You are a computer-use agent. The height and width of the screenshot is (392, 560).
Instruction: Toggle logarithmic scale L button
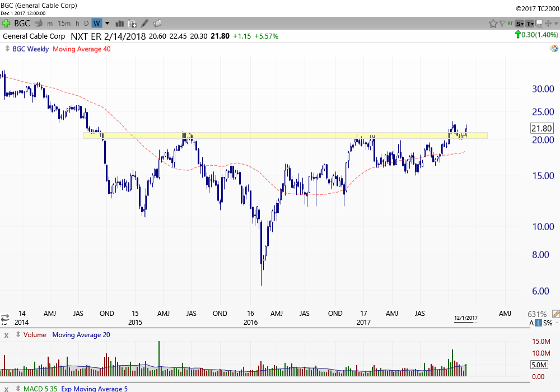[x=539, y=323]
